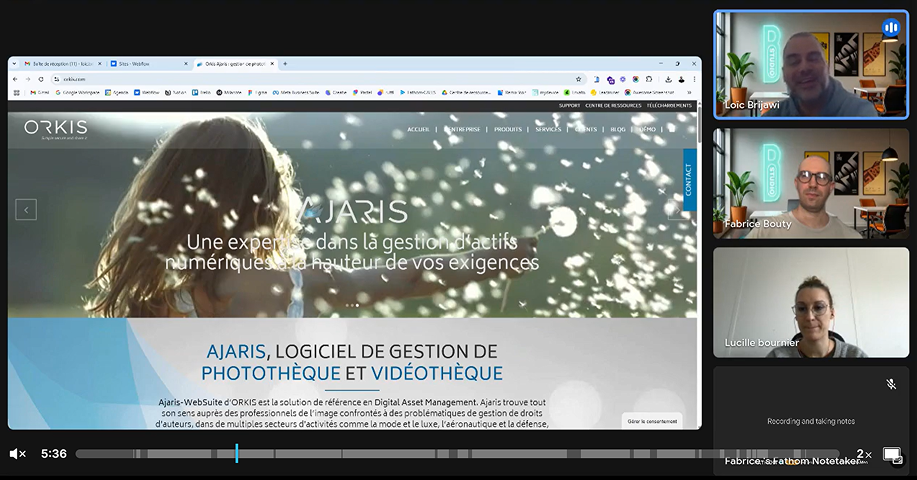Close the Sites - Webflow tab
This screenshot has height=480, width=917.
click(x=186, y=64)
